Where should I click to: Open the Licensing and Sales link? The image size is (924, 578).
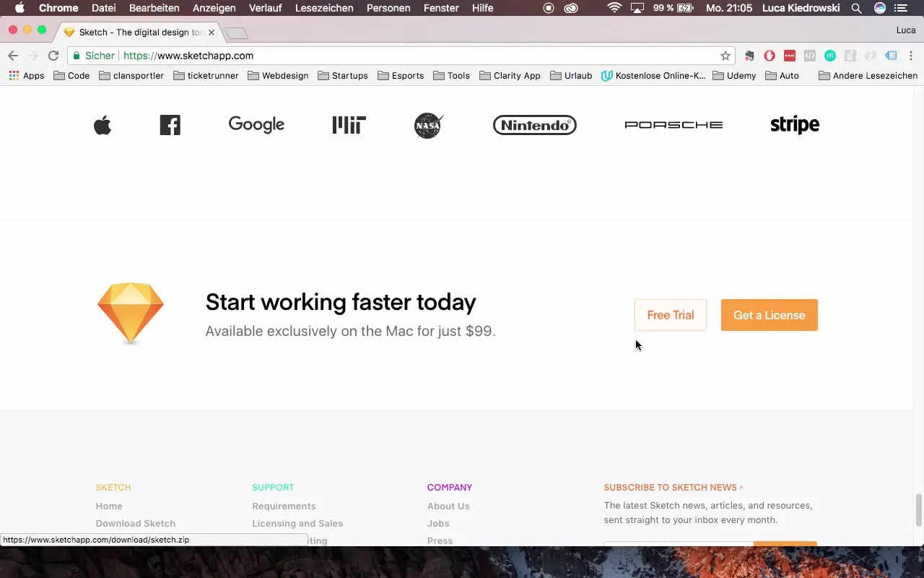coord(297,523)
